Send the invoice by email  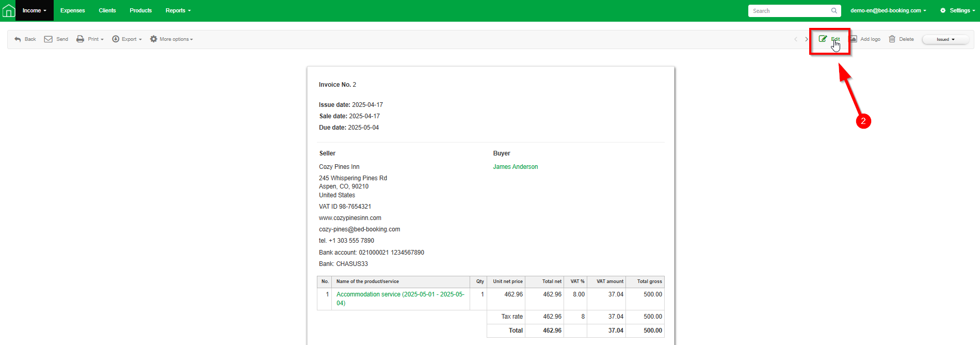pyautogui.click(x=56, y=39)
